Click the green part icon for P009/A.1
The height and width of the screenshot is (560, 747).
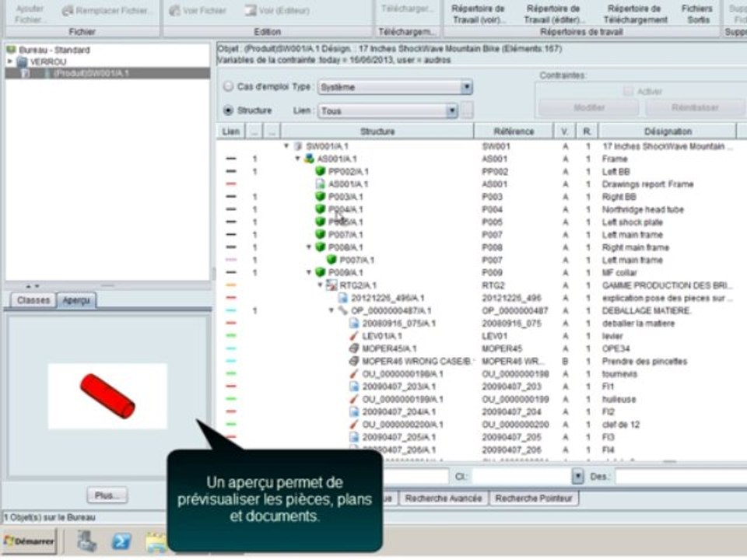321,272
